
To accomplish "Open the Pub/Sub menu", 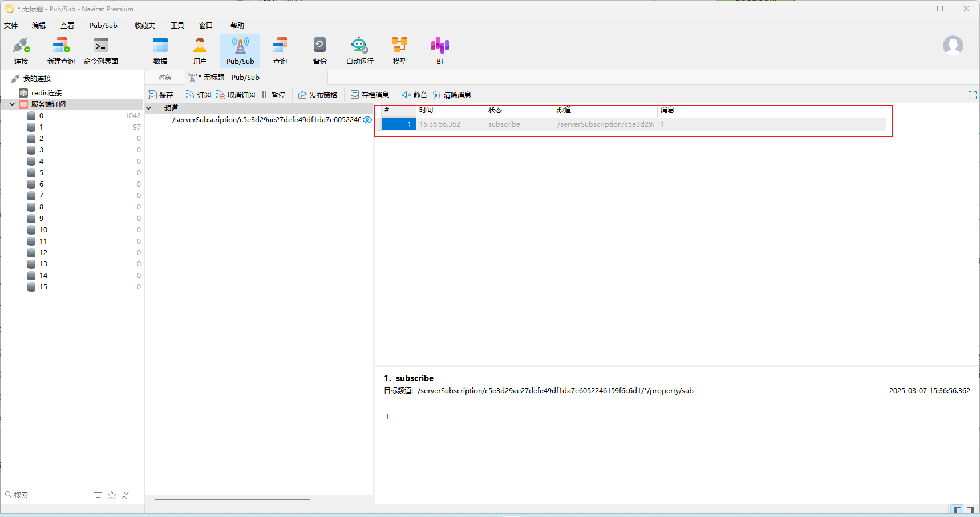I will (x=103, y=26).
